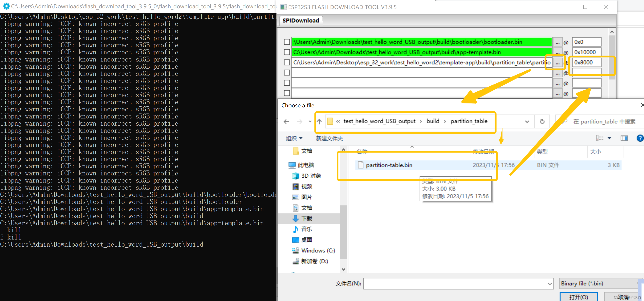Click the 0x8000 address field
The width and height of the screenshot is (644, 301).
tap(586, 62)
